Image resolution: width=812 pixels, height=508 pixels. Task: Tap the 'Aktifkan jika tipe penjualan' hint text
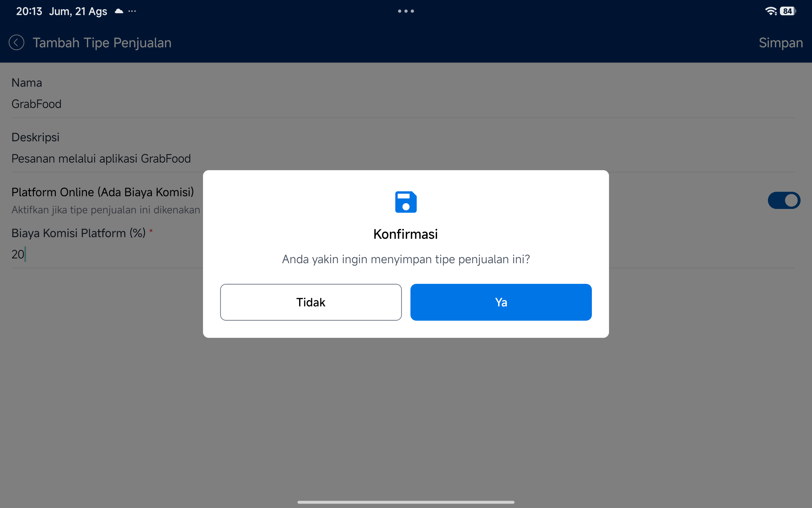coord(106,210)
